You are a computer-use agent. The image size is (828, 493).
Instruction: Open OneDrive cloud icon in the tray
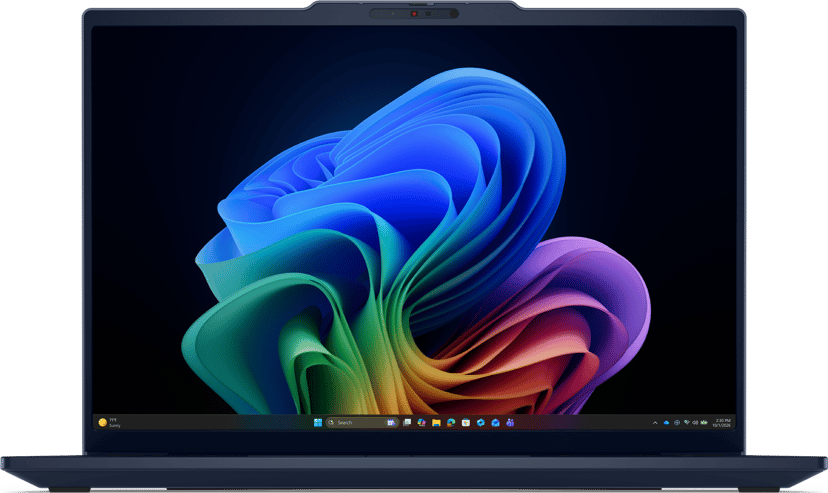(x=666, y=423)
